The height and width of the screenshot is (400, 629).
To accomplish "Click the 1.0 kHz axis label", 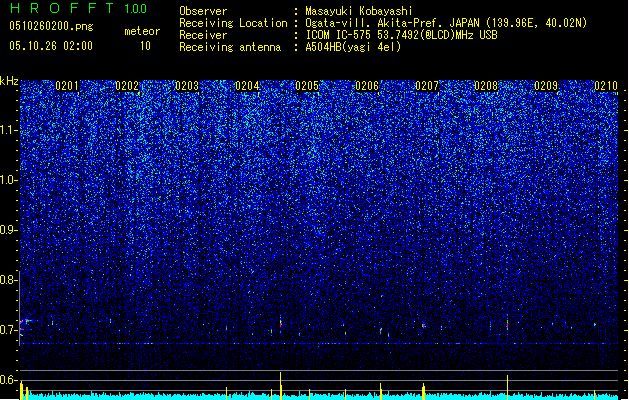I will (x=9, y=180).
